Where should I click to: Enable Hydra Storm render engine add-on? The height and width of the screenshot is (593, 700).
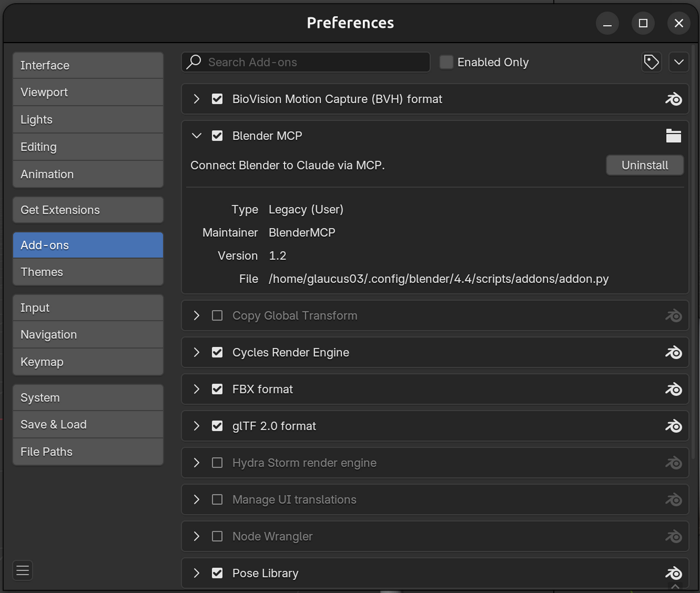coord(217,462)
